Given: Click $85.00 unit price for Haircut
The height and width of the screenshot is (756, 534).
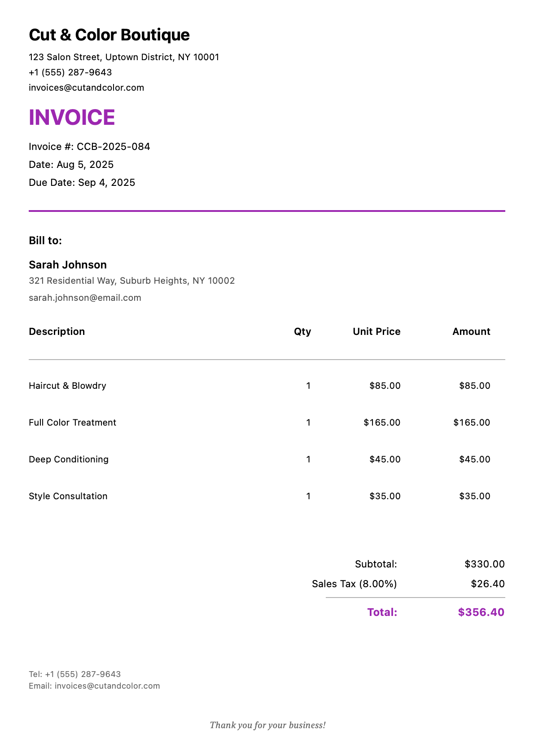Looking at the screenshot, I should tap(385, 386).
